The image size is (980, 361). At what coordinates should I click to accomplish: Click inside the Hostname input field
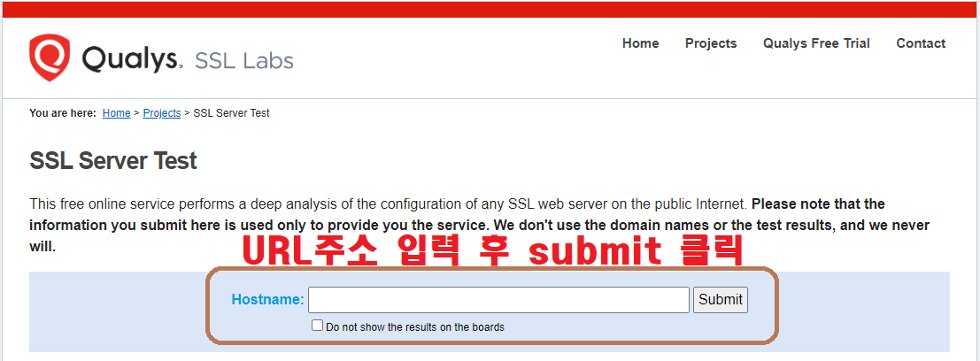(x=498, y=300)
